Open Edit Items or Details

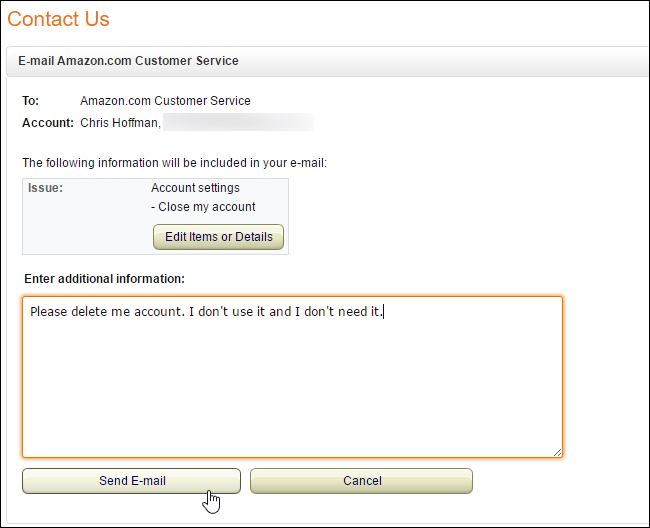(x=219, y=237)
